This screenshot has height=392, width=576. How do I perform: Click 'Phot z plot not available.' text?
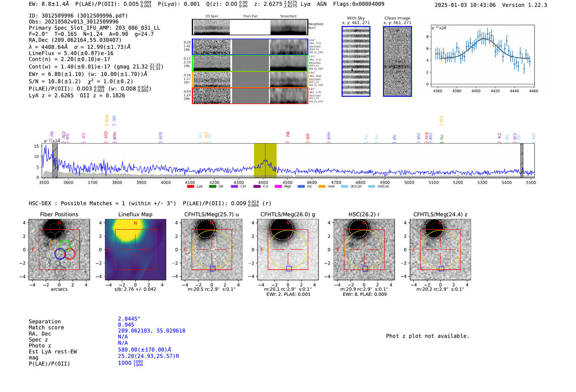coord(427,336)
